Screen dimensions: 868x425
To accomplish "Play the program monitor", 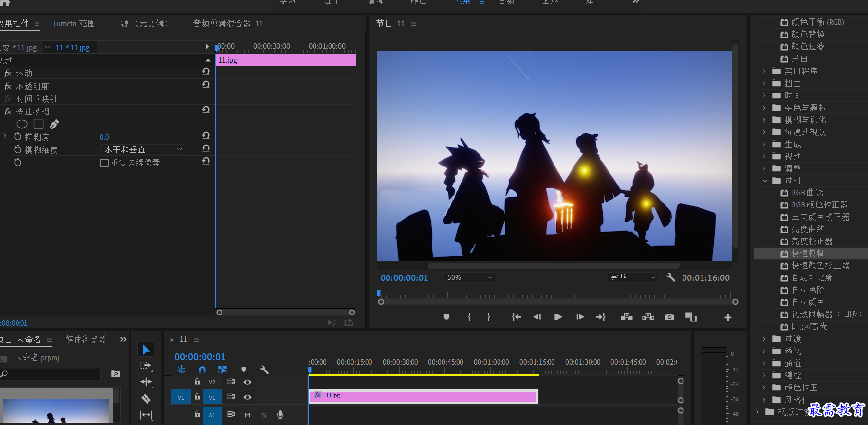I will click(x=558, y=317).
